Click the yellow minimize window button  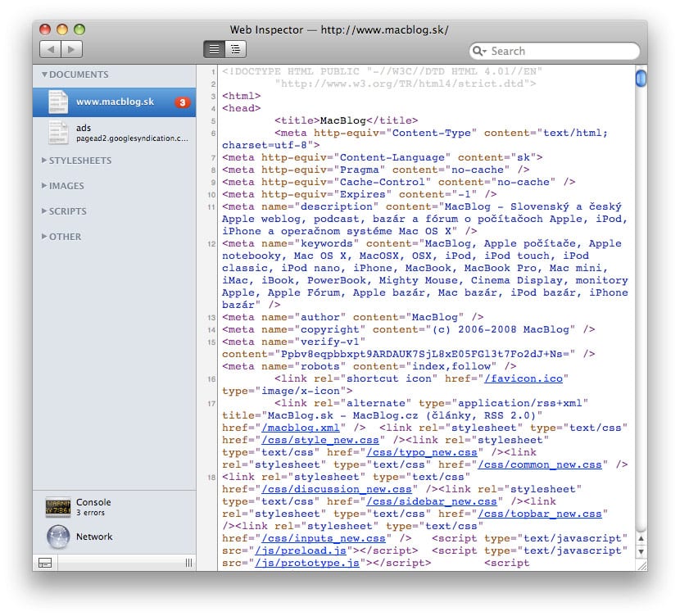pyautogui.click(x=62, y=29)
